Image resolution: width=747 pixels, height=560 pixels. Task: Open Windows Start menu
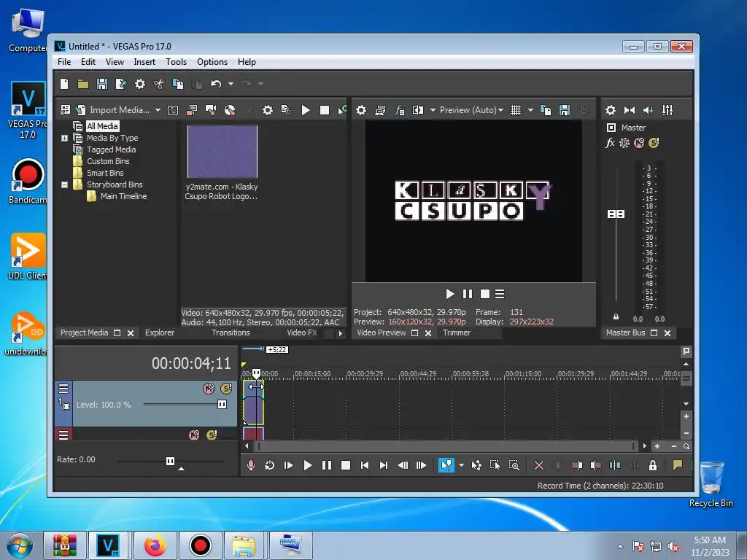(20, 545)
